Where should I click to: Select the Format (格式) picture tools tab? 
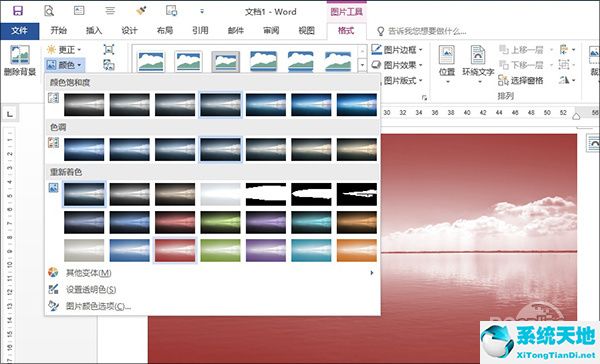346,31
